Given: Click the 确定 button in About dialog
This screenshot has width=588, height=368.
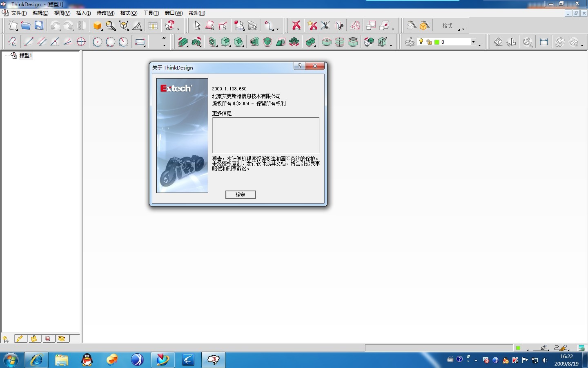Looking at the screenshot, I should tap(241, 195).
